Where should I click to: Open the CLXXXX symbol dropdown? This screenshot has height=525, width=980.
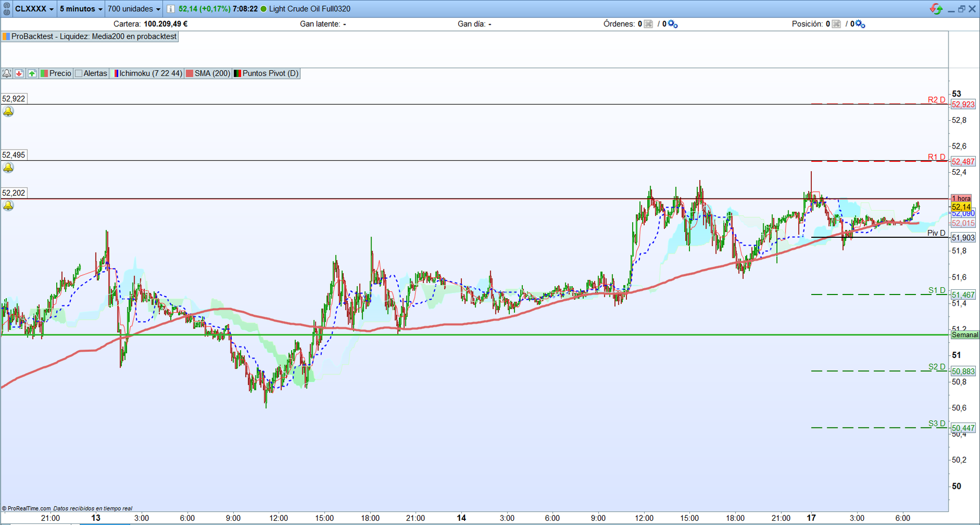(34, 9)
